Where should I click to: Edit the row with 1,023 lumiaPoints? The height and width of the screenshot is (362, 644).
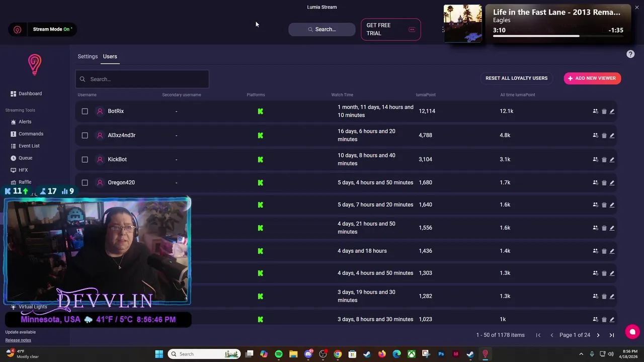[612, 319]
